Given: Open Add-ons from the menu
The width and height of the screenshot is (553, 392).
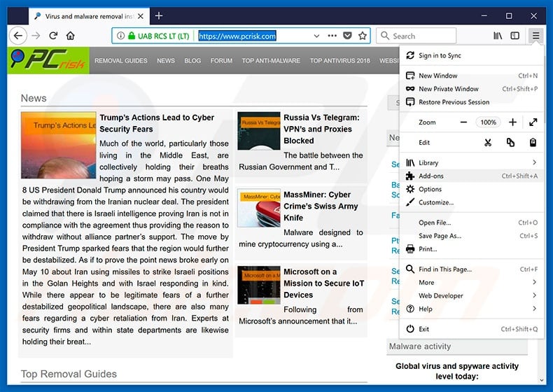Looking at the screenshot, I should click(472, 176).
